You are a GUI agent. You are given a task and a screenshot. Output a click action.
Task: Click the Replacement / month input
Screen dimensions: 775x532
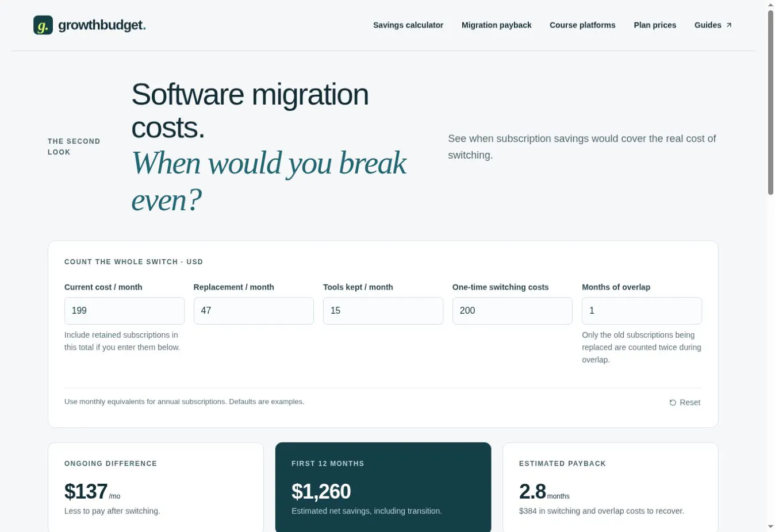click(254, 311)
